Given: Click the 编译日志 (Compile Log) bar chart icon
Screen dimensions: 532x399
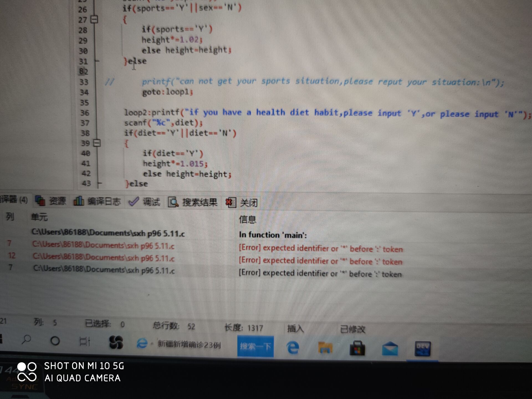Looking at the screenshot, I should tap(78, 201).
